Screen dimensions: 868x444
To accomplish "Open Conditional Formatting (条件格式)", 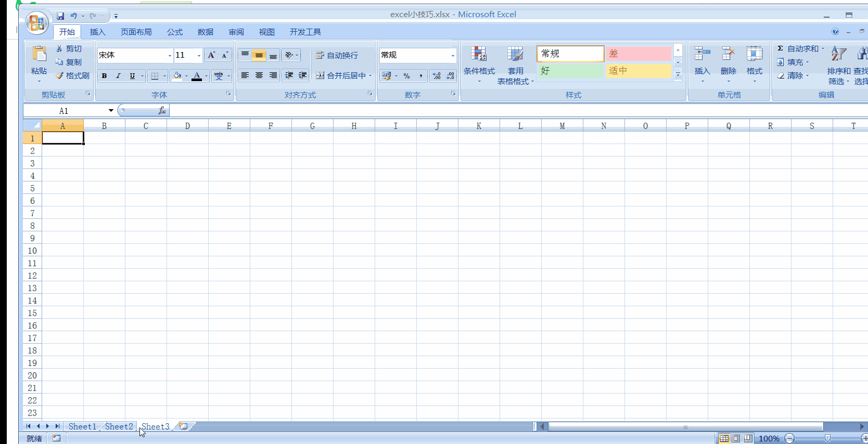I will pyautogui.click(x=479, y=65).
